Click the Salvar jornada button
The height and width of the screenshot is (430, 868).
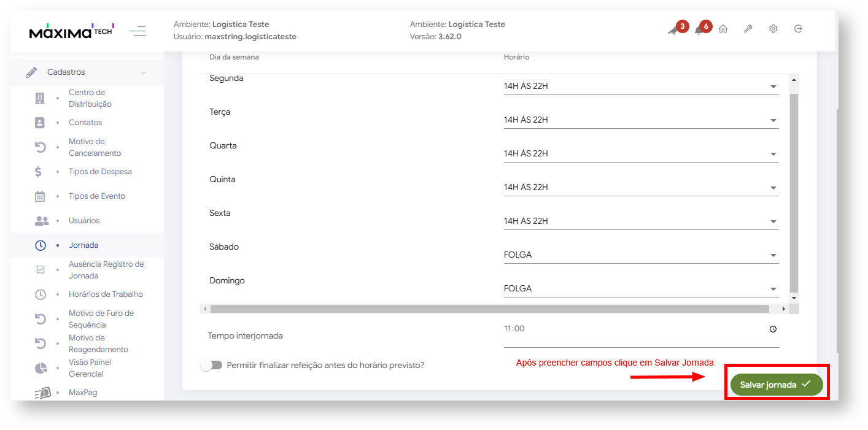click(776, 385)
